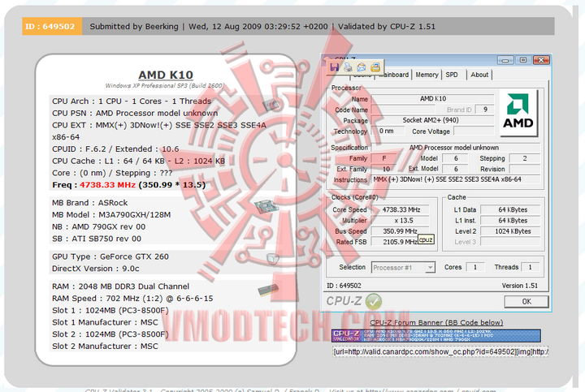
Task: Click 'GPU Type : GeForce GTX 260' line
Action: pyautogui.click(x=110, y=256)
